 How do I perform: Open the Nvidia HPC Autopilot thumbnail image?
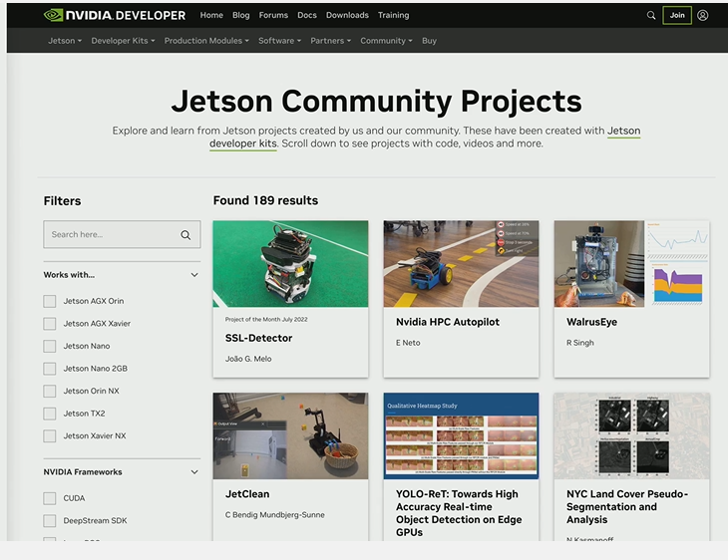461,263
